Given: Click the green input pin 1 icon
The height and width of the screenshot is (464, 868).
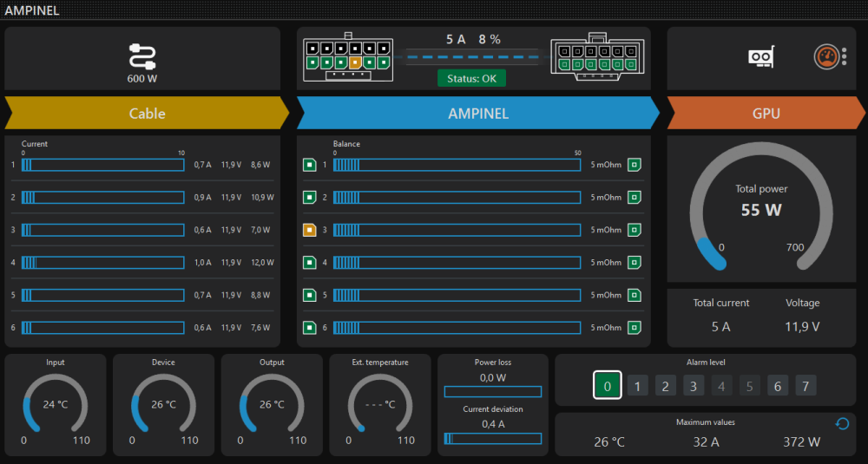Looking at the screenshot, I should click(308, 165).
